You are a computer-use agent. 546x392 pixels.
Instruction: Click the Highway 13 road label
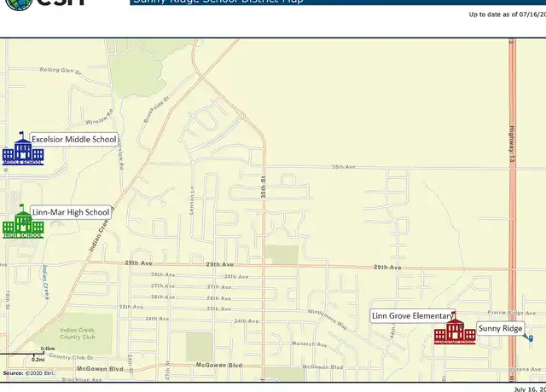coord(512,144)
